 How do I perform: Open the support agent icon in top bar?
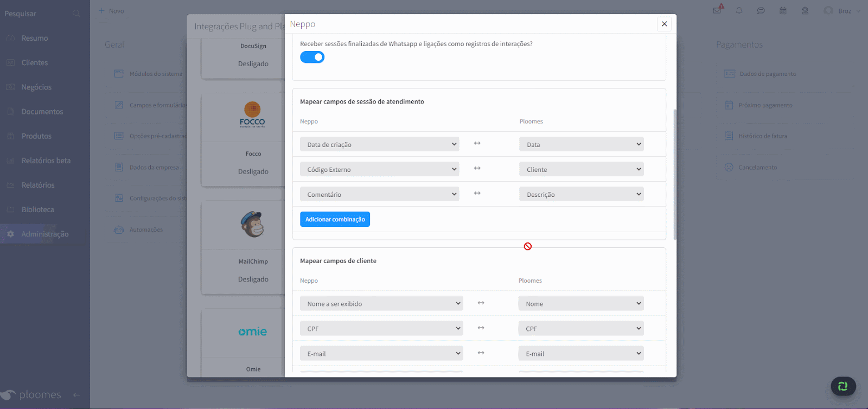click(805, 11)
